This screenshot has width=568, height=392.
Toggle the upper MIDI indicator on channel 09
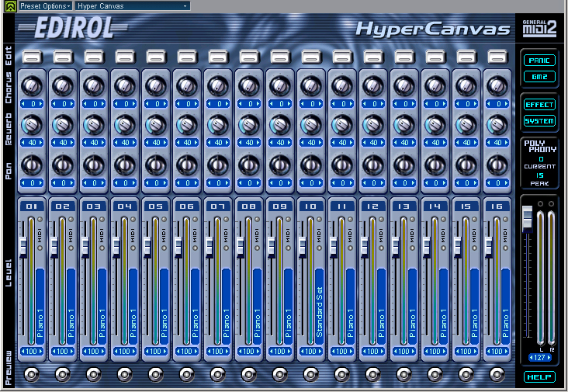tap(288, 220)
